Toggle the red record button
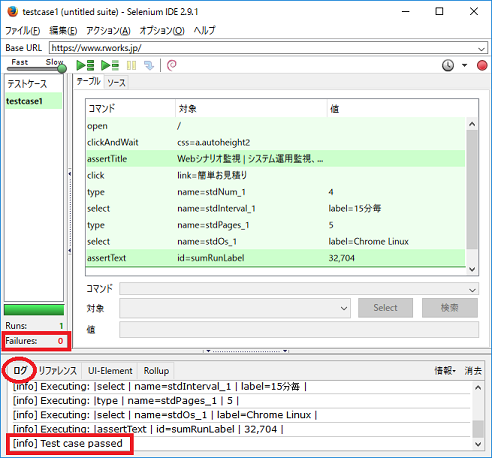This screenshot has height=458, width=492. point(482,65)
